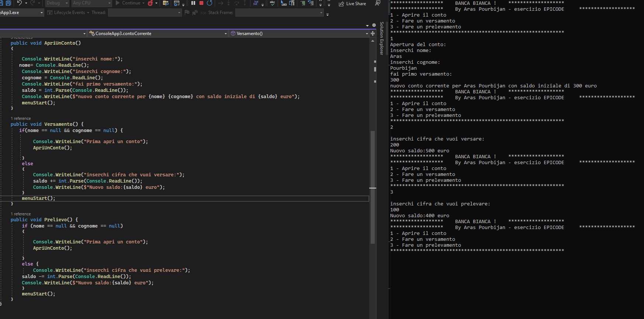Open Lifecycle Events menu
The width and height of the screenshot is (644, 319).
[x=69, y=13]
